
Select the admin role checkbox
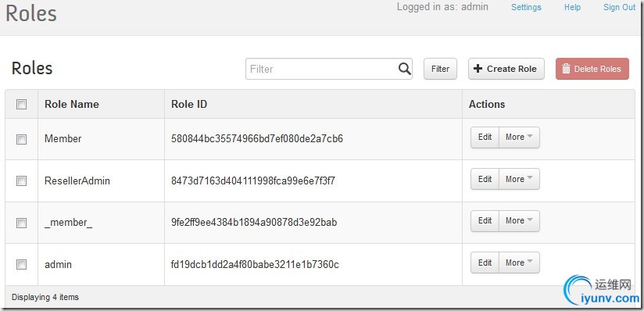(21, 265)
